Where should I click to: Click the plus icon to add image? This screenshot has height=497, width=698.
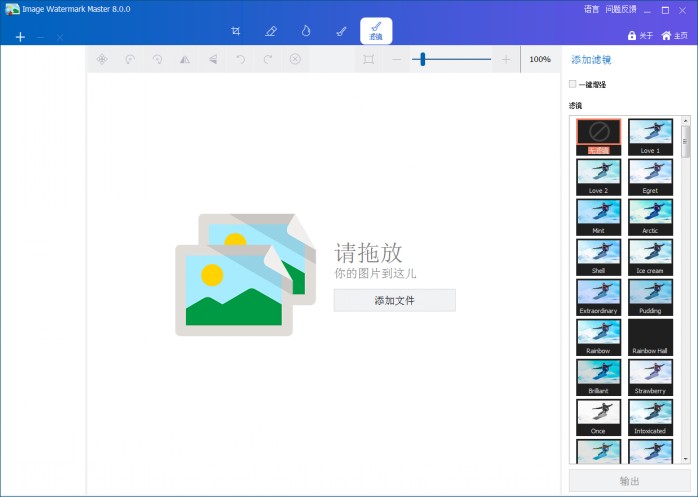[x=20, y=37]
